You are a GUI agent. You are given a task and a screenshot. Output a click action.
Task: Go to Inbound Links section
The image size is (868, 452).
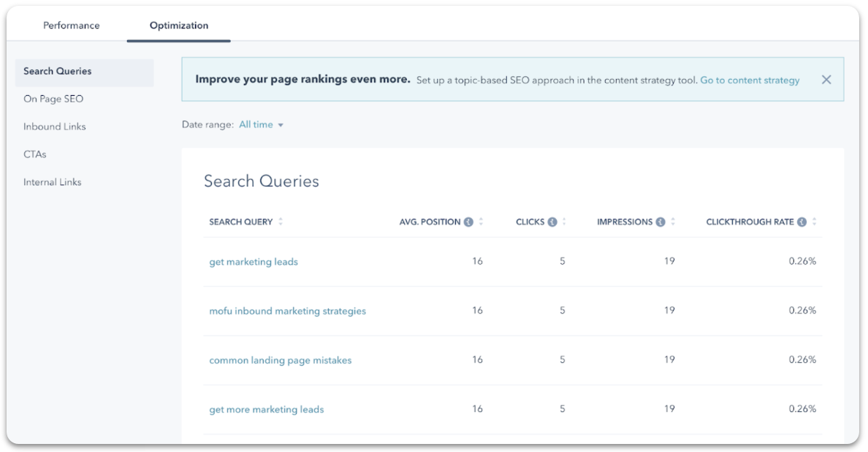pos(55,127)
